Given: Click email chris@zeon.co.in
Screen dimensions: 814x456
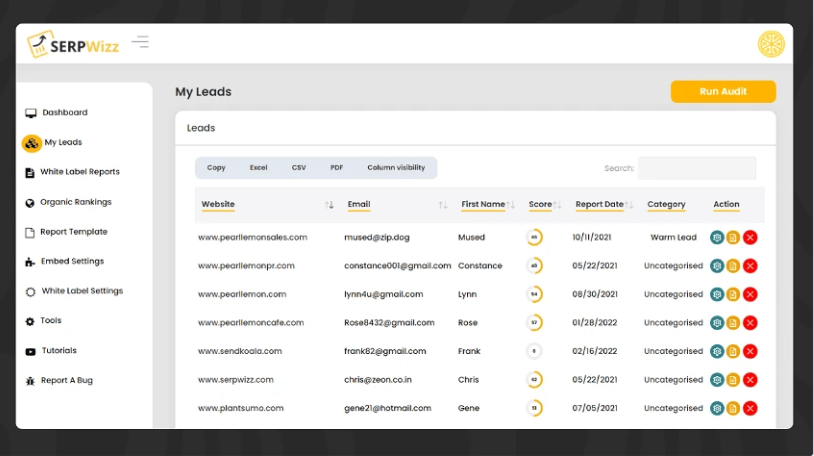Looking at the screenshot, I should click(377, 380).
